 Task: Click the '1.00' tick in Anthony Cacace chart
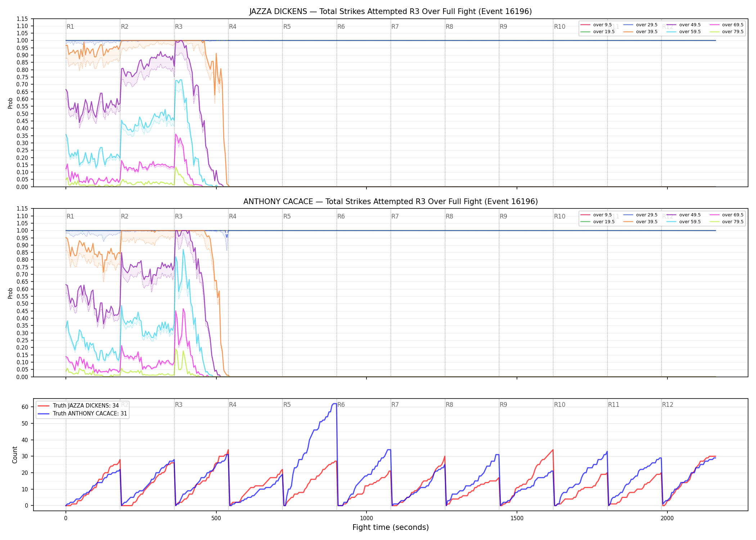click(x=22, y=230)
